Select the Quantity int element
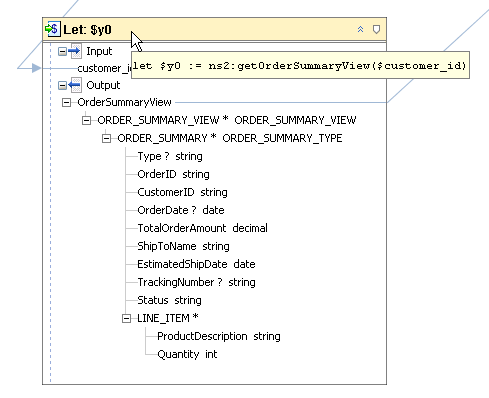The image size is (489, 398). [187, 354]
